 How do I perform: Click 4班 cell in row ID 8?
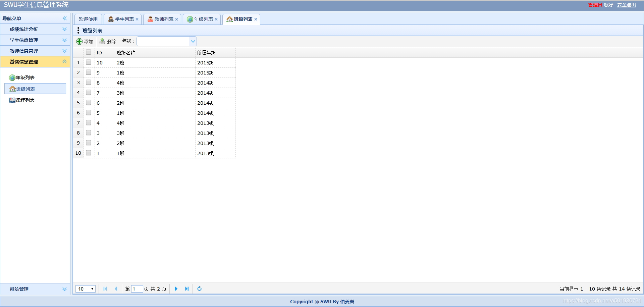(155, 83)
